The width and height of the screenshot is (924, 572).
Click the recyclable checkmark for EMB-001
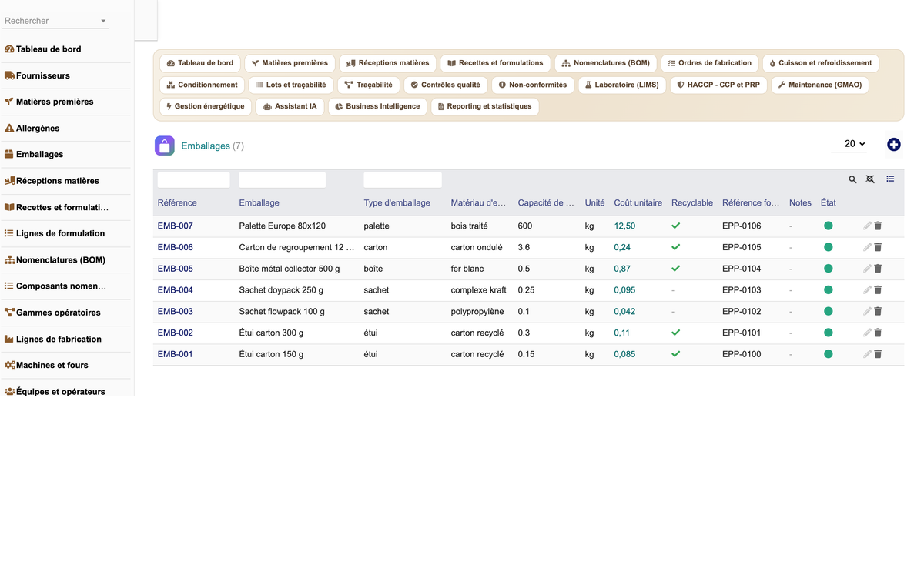click(676, 354)
